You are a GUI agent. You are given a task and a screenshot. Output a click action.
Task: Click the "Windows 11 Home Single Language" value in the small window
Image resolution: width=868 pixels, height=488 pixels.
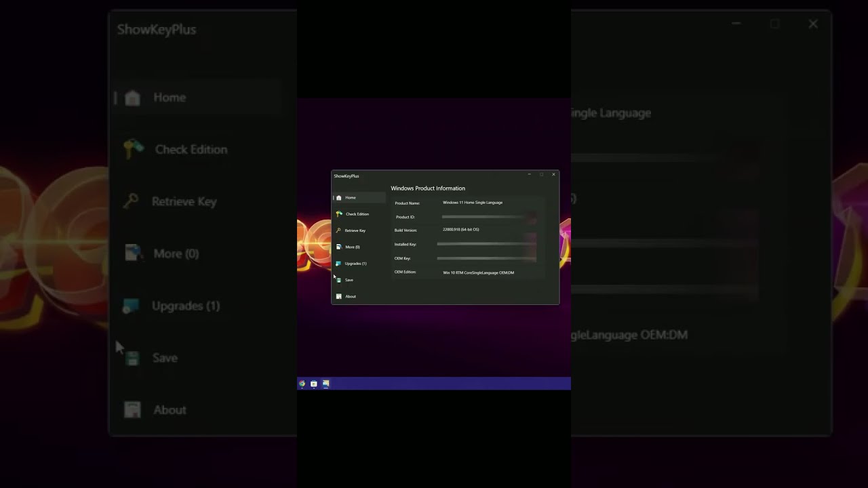pos(473,203)
